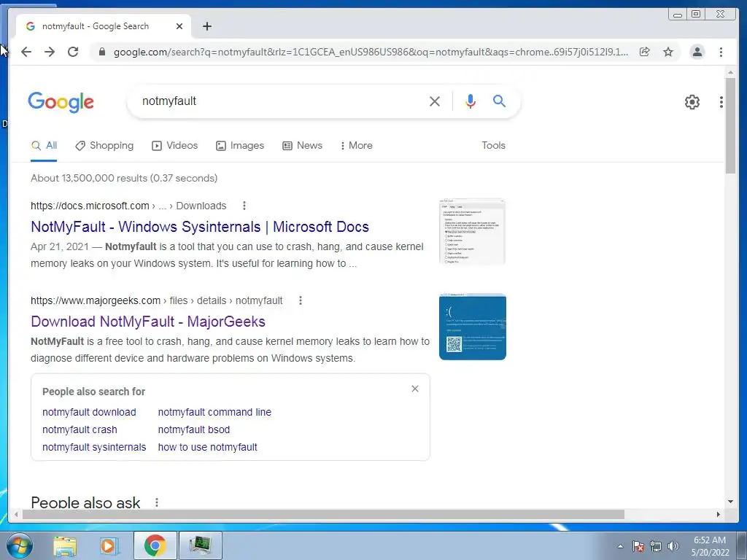Screen dimensions: 747x560
Task: Click the blue screen MajorGeeks thumbnail
Action: (x=473, y=327)
